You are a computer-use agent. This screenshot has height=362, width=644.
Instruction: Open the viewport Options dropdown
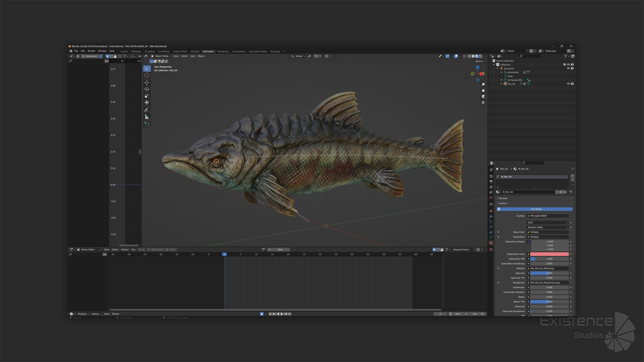(x=480, y=61)
